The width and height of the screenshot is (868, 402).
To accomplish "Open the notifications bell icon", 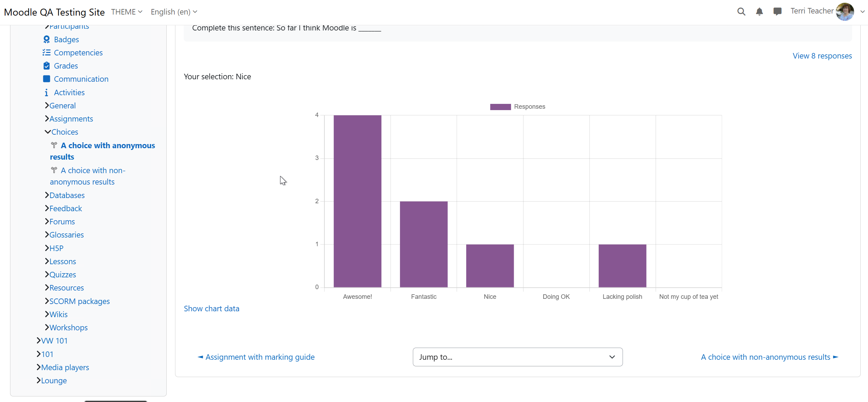I will point(759,12).
